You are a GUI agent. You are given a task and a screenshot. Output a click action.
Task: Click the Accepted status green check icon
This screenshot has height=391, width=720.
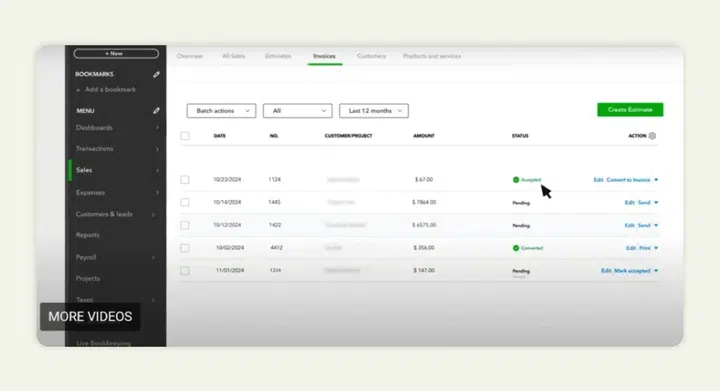click(x=516, y=180)
